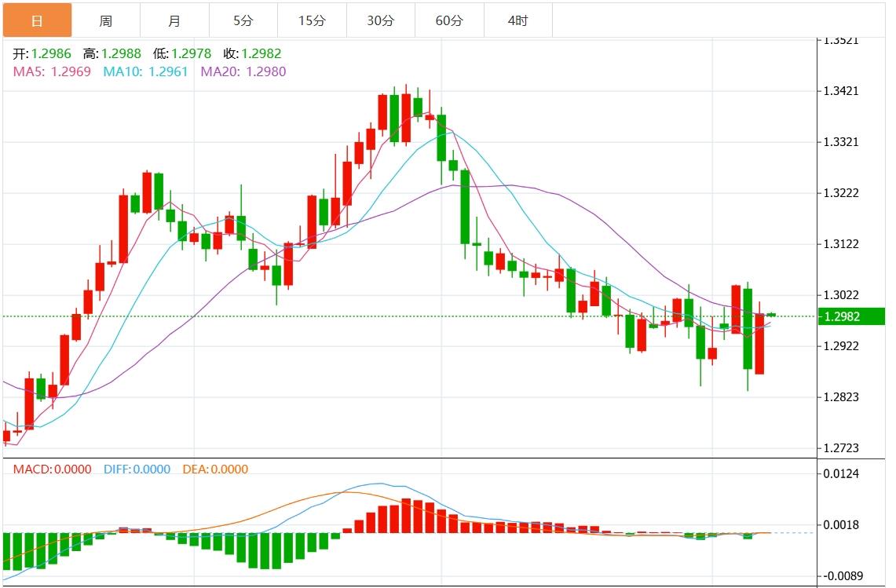Click the 低 low price value
Image resolution: width=896 pixels, height=588 pixels.
click(x=192, y=54)
